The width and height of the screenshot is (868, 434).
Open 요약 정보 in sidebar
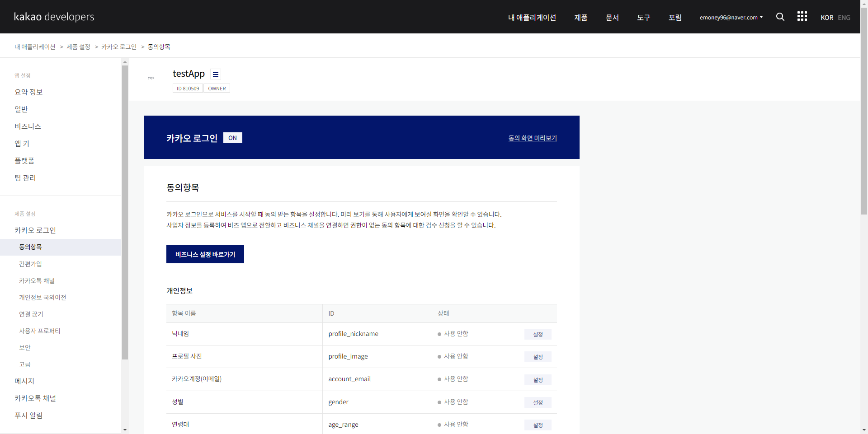(x=28, y=92)
